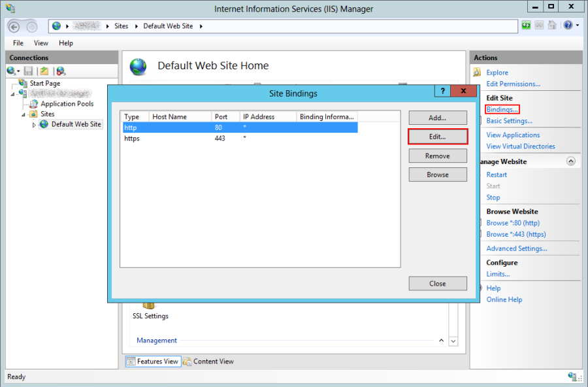Expand the arrow before Sites in address bar

107,26
